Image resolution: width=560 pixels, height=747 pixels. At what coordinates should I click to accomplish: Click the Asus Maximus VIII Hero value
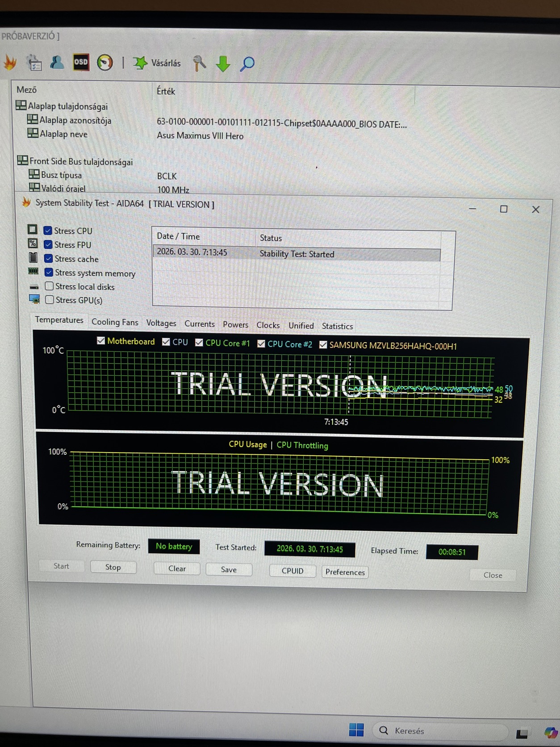pyautogui.click(x=200, y=136)
